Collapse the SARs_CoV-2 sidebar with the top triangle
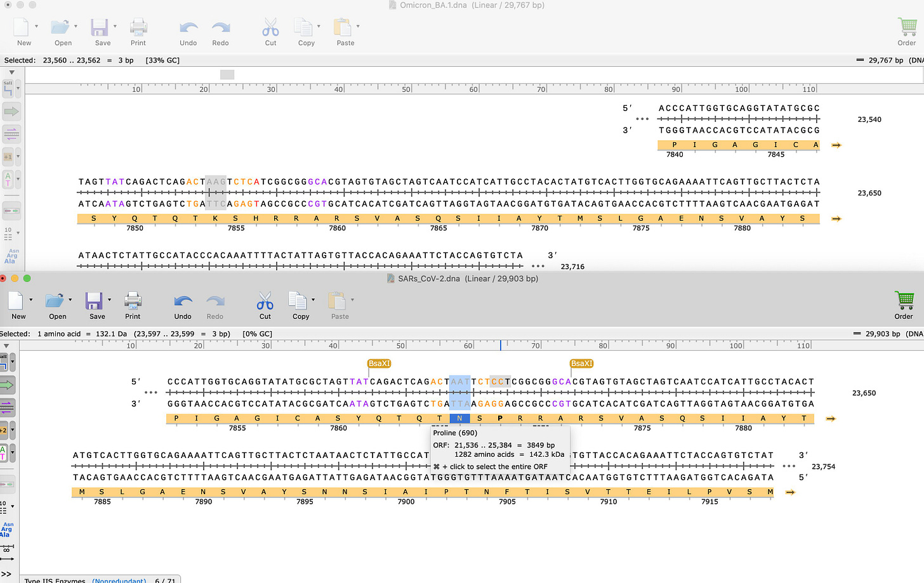Image resolution: width=924 pixels, height=583 pixels. pyautogui.click(x=6, y=346)
